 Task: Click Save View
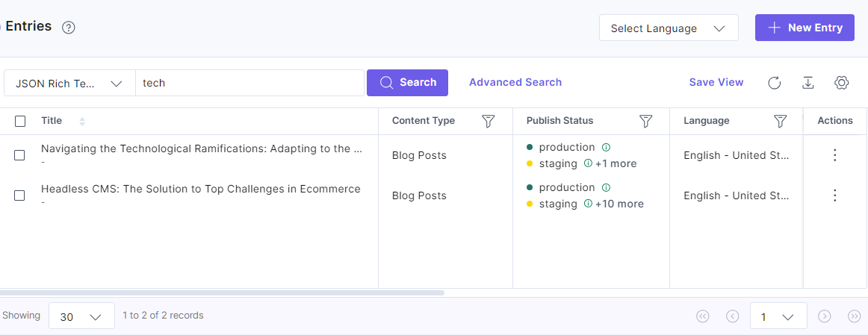[716, 82]
